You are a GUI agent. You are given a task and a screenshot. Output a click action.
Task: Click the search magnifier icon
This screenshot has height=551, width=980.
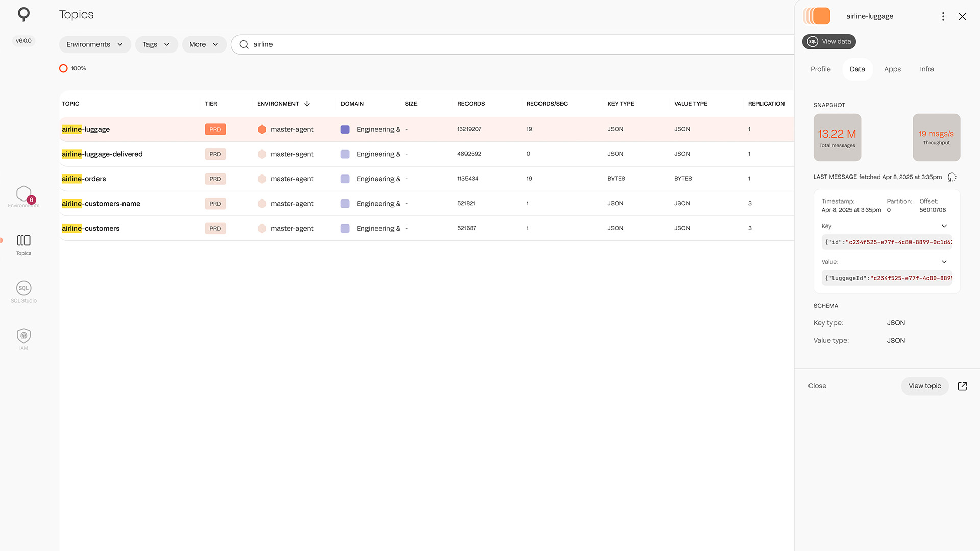(x=244, y=45)
